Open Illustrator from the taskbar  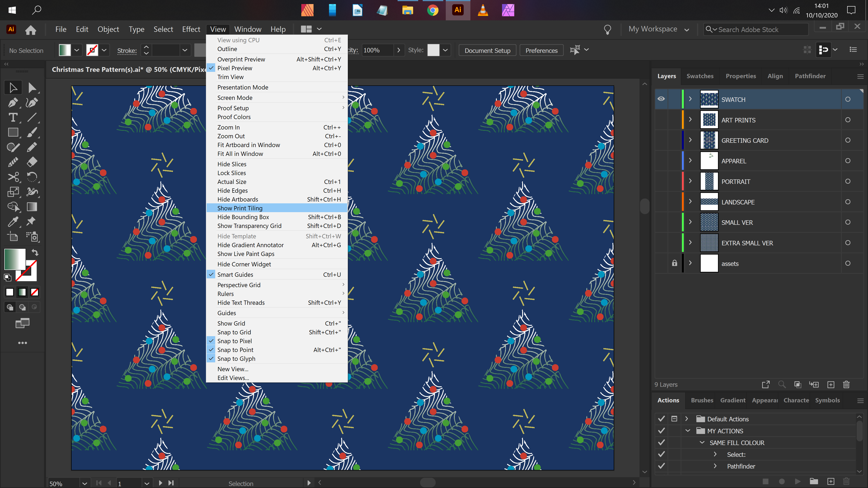(458, 10)
